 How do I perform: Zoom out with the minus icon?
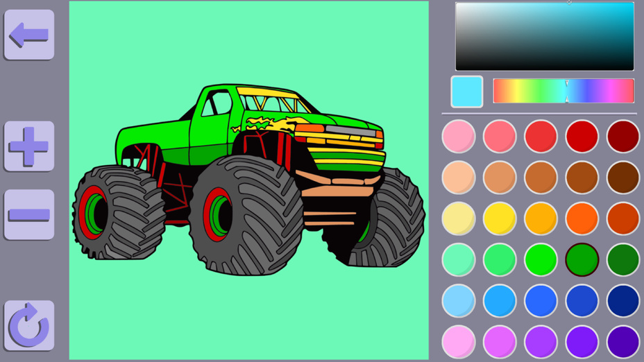(29, 215)
